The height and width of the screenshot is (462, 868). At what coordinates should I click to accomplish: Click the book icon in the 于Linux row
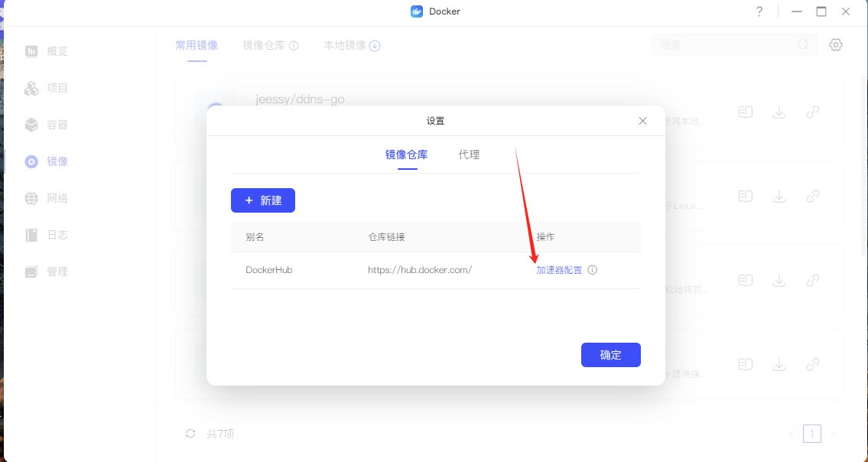[x=746, y=196]
